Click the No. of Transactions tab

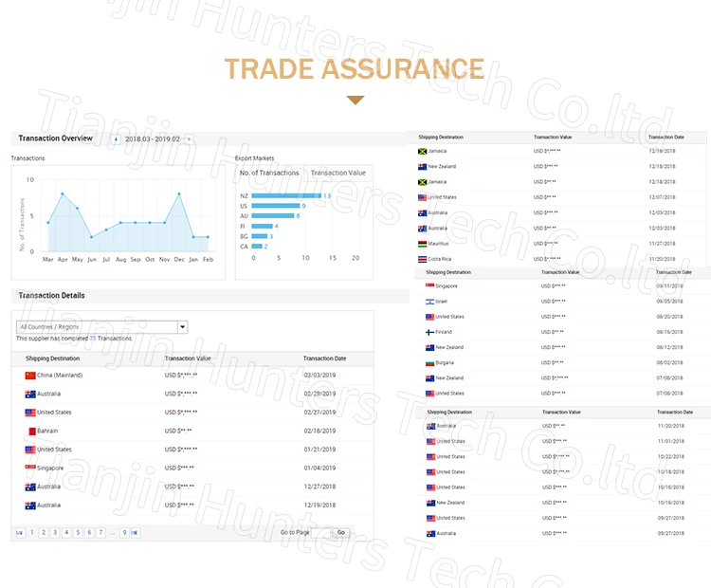click(269, 173)
